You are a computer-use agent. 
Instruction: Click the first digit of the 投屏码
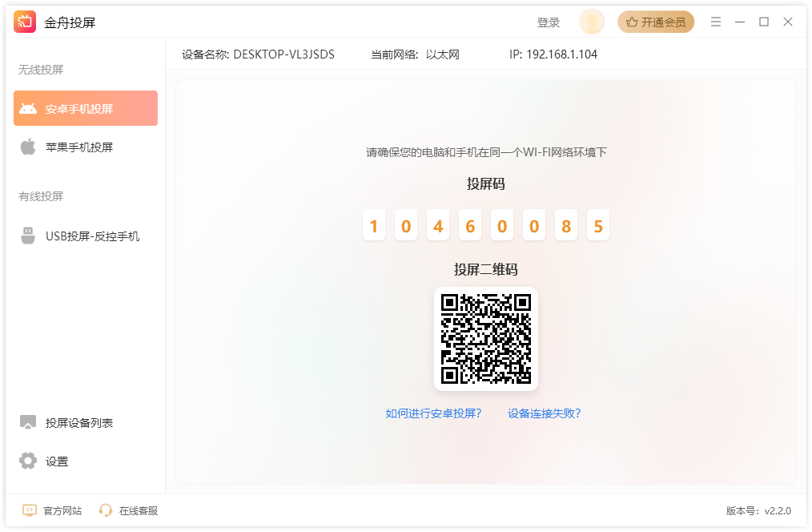[374, 226]
